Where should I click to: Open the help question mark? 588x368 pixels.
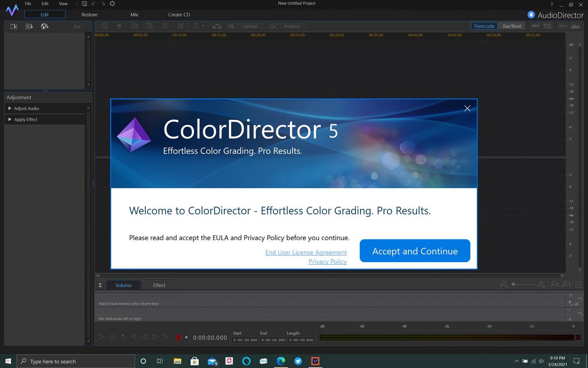point(552,4)
